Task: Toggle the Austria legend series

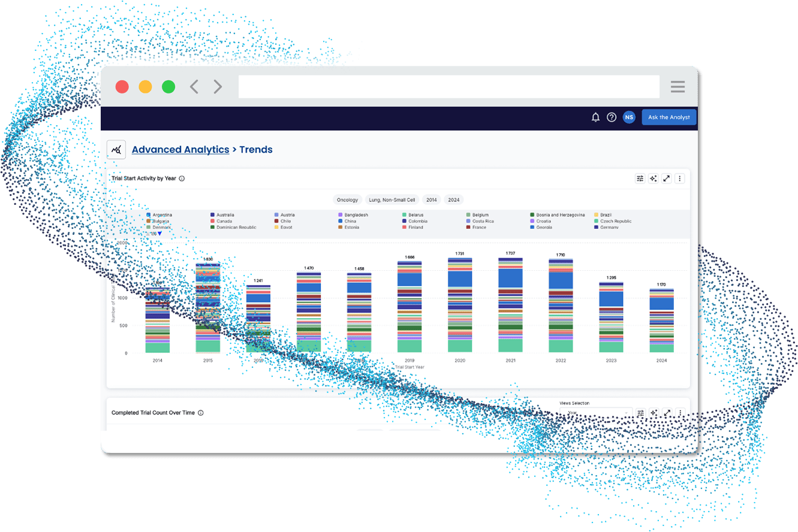Action: click(284, 214)
